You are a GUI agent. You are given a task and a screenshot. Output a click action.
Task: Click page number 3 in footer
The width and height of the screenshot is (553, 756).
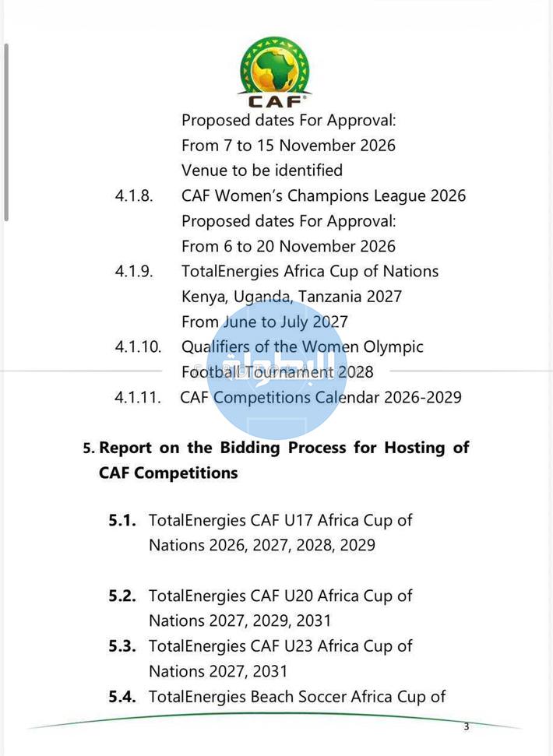click(467, 726)
